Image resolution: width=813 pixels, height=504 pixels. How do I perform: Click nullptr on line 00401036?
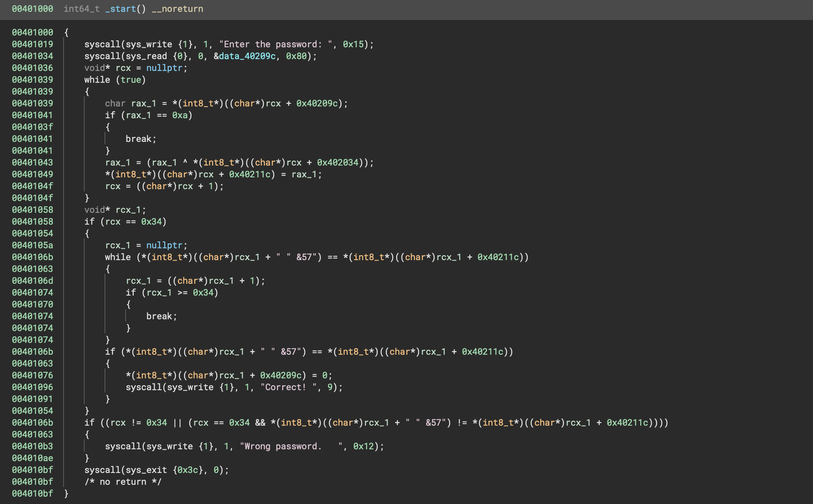pyautogui.click(x=164, y=68)
